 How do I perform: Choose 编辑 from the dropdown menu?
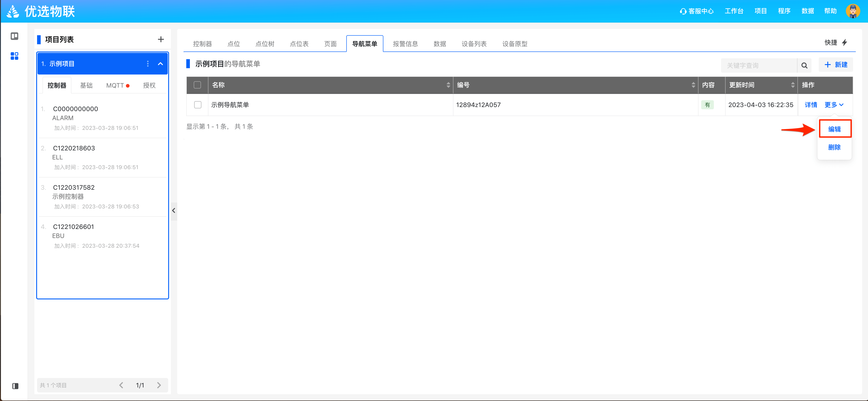[x=835, y=129]
